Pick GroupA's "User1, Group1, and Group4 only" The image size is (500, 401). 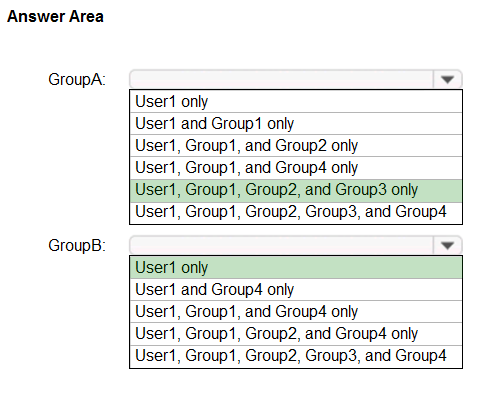(x=296, y=168)
